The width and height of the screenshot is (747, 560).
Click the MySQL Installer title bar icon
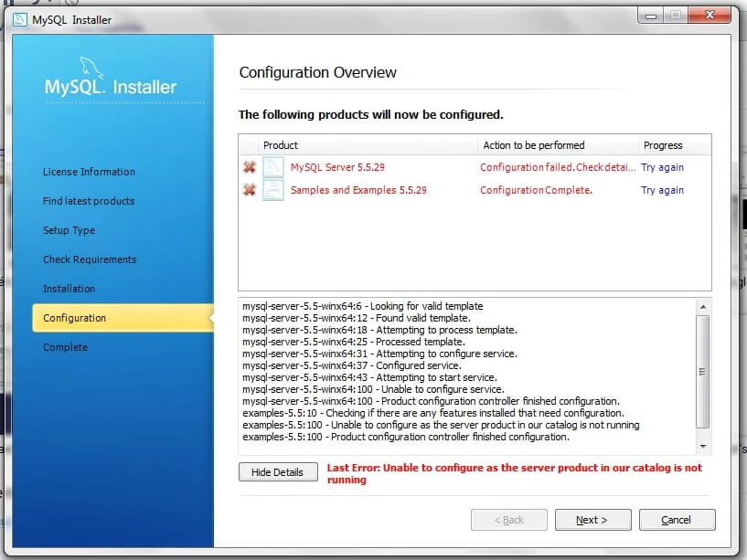coord(20,19)
